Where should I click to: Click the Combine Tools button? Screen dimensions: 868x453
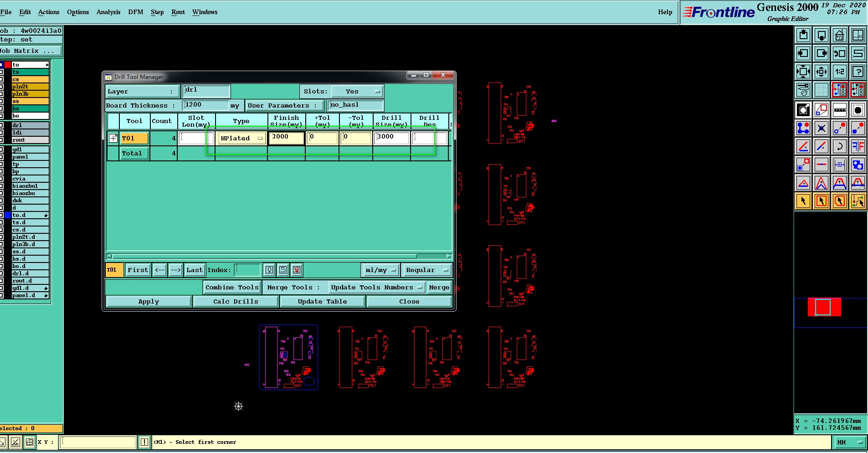(x=232, y=288)
